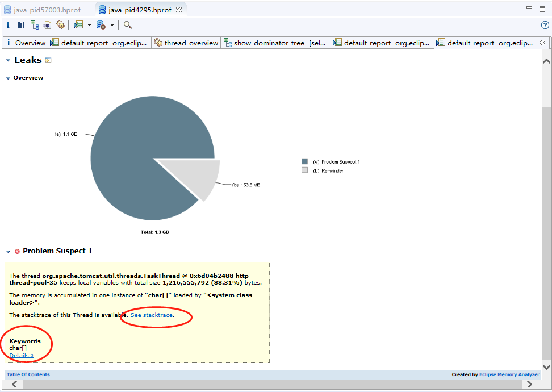Open the OQL query editor icon
The image size is (552, 392).
pyautogui.click(x=47, y=25)
